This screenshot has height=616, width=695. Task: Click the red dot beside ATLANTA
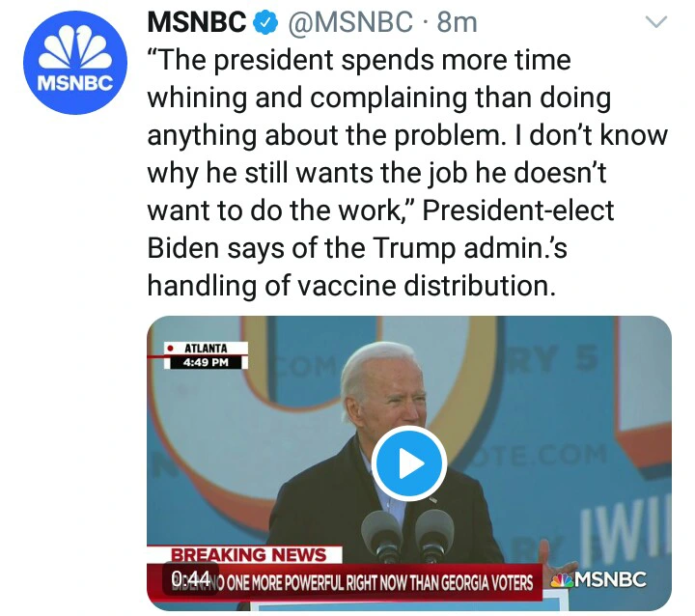(169, 349)
